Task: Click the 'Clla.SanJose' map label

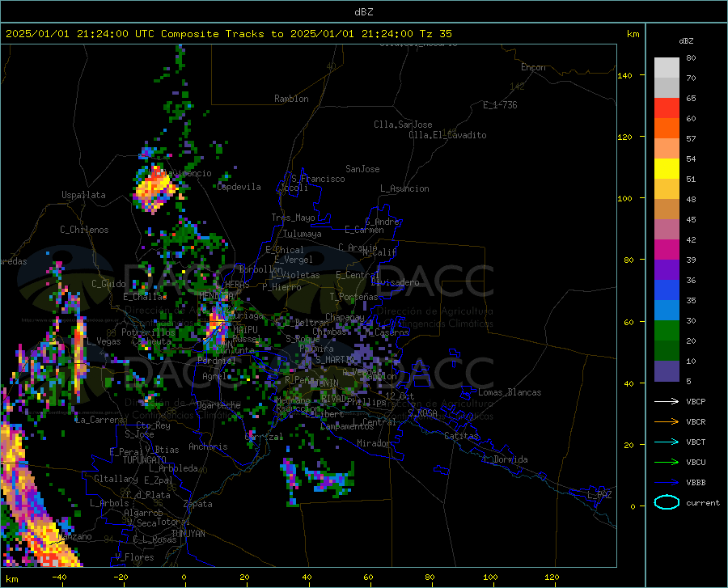Action: point(403,125)
